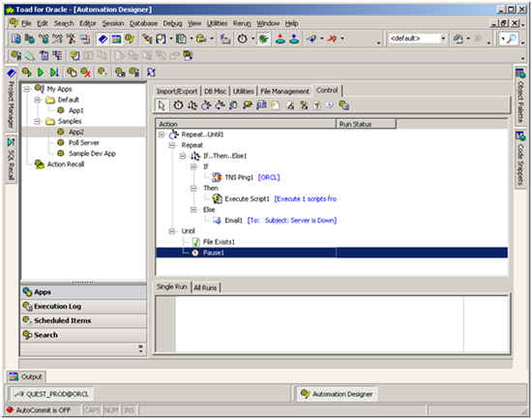The height and width of the screenshot is (419, 532).
Task: Click the TNS Ping1 action icon
Action: tap(217, 177)
